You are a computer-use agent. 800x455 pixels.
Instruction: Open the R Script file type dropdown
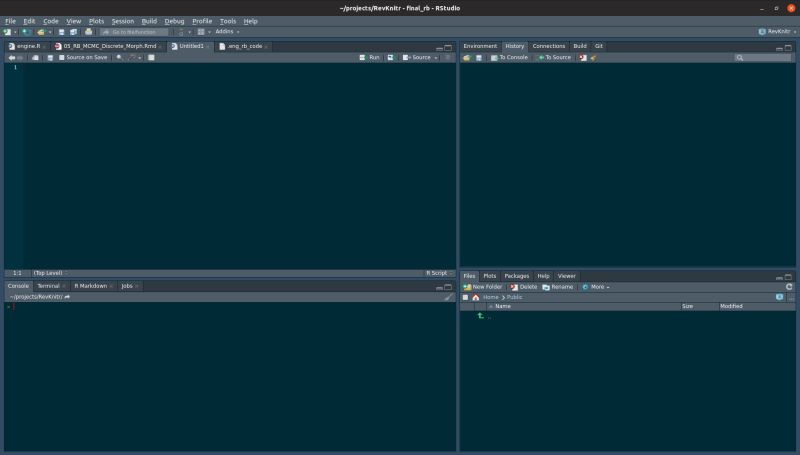(x=439, y=273)
